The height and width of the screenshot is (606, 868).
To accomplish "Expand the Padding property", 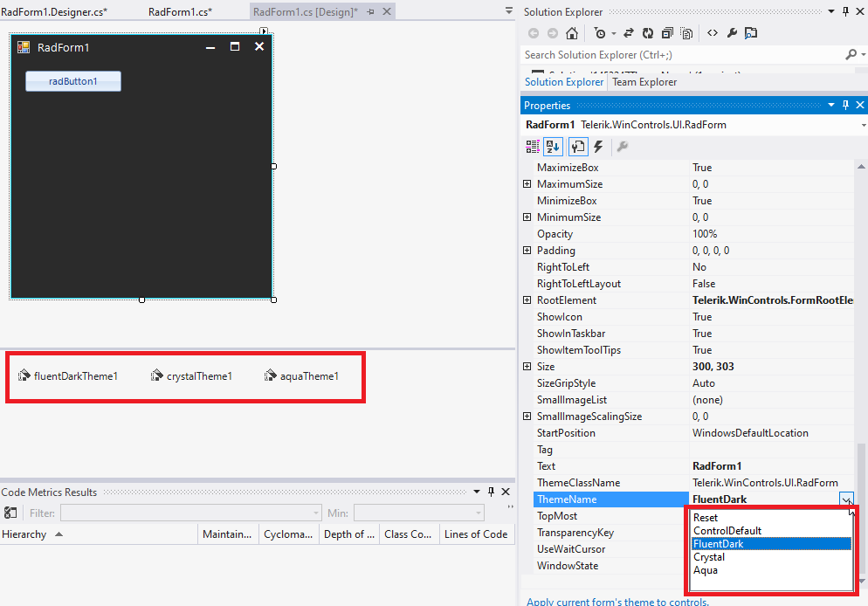I will pyautogui.click(x=527, y=250).
